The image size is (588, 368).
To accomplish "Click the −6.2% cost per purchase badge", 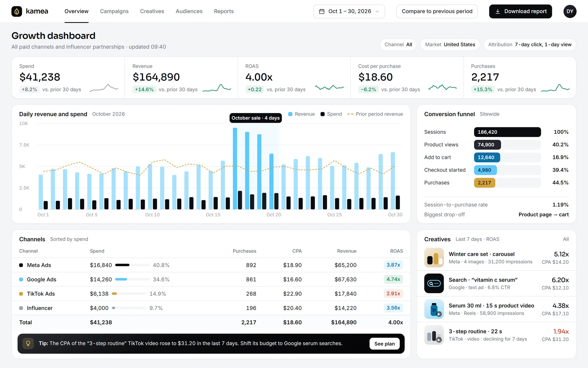I will [368, 90].
